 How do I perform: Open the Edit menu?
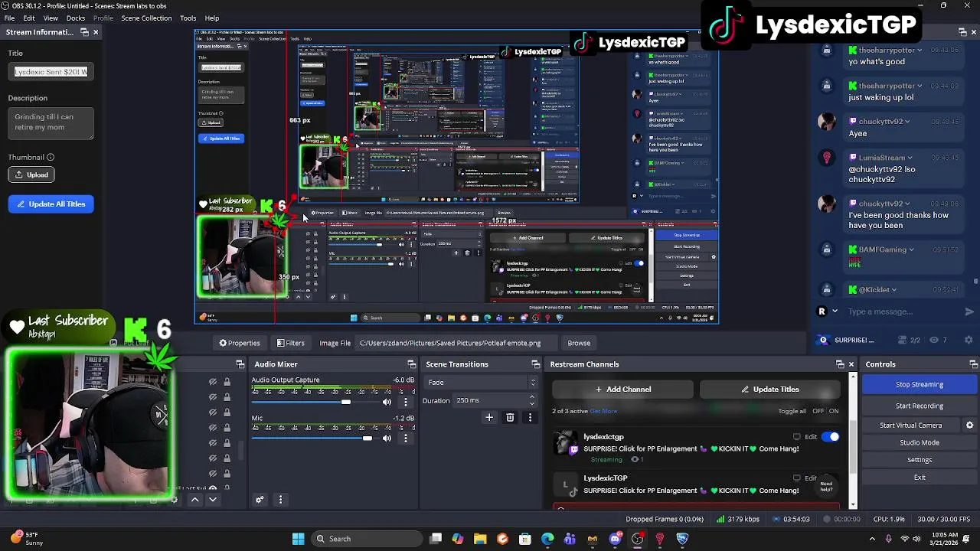click(x=29, y=18)
